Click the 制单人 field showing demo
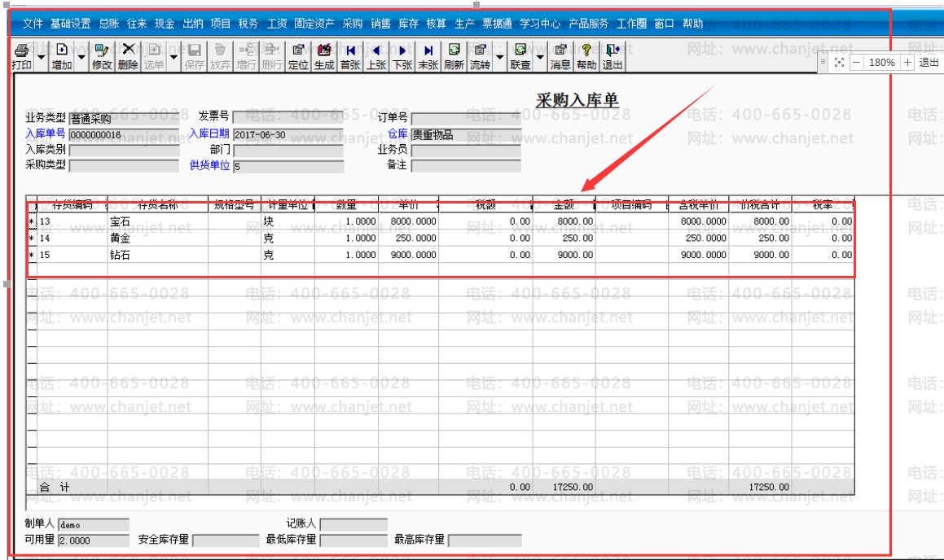Screen dimensions: 944x560 (x=94, y=525)
